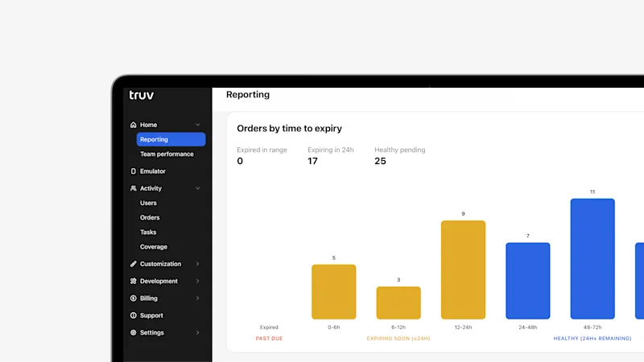
Task: Click the 12-24h yellow bar
Action: 464,270
